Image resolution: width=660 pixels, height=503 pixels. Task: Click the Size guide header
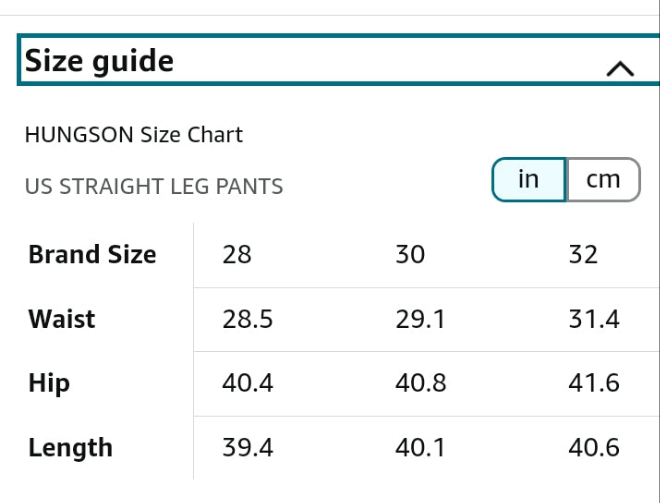[x=100, y=62]
